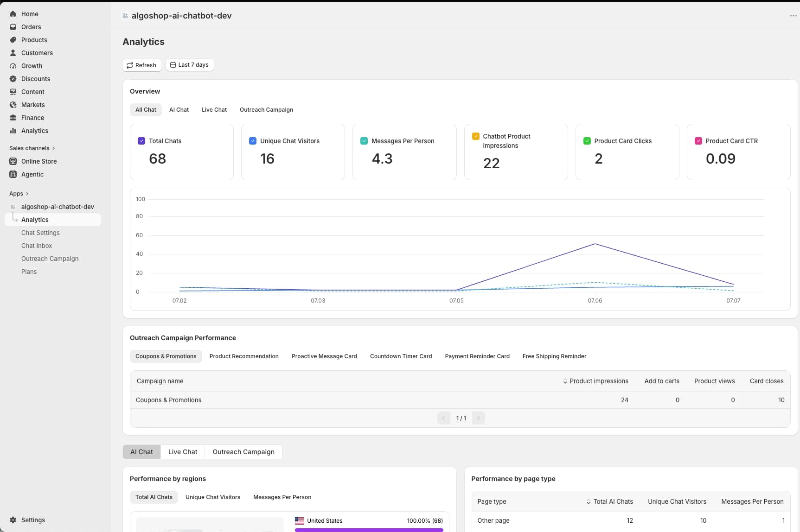Go to previous campaign page
The width and height of the screenshot is (800, 532).
(443, 418)
